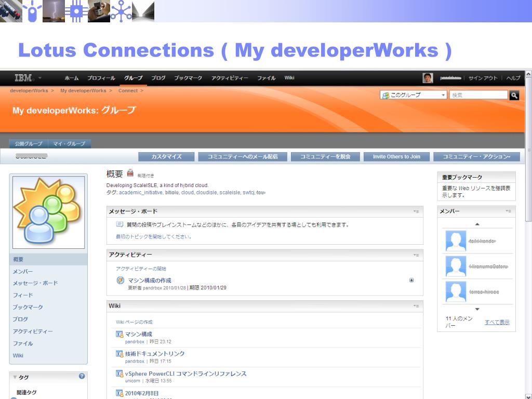Image resolution: width=532 pixels, height=399 pixels.
Task: Click the scaleisle tag link
Action: coord(230,193)
